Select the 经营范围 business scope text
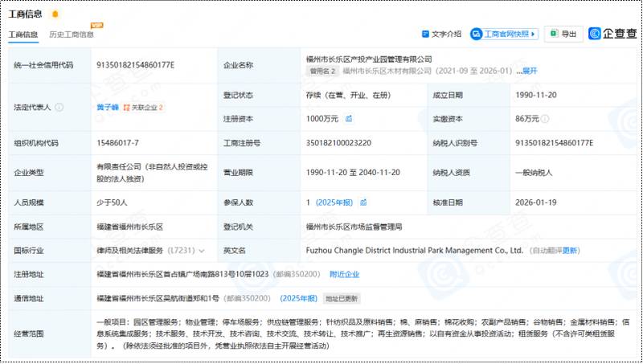 click(362, 334)
